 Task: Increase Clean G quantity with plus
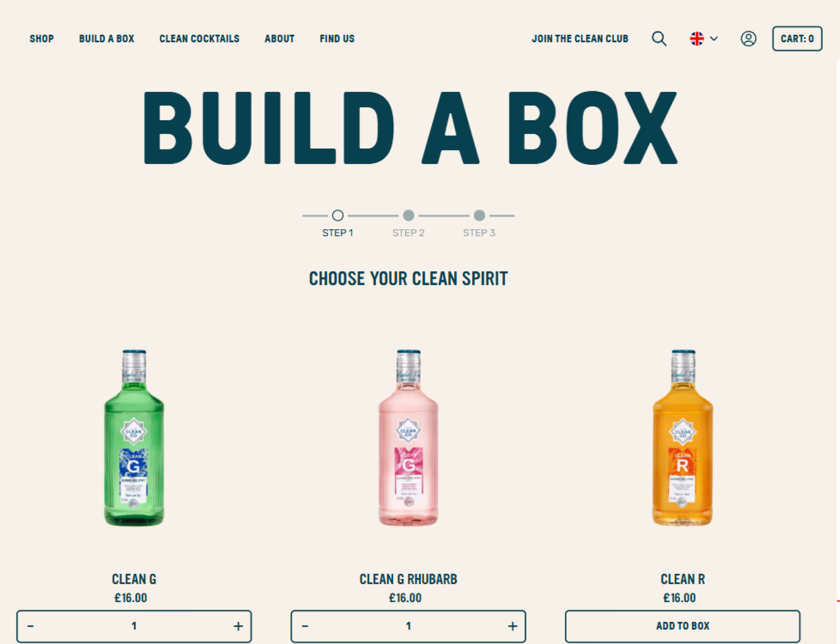click(238, 626)
